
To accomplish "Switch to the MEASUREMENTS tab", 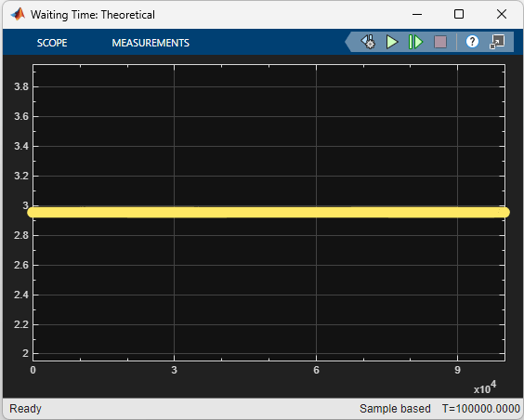I will click(151, 43).
